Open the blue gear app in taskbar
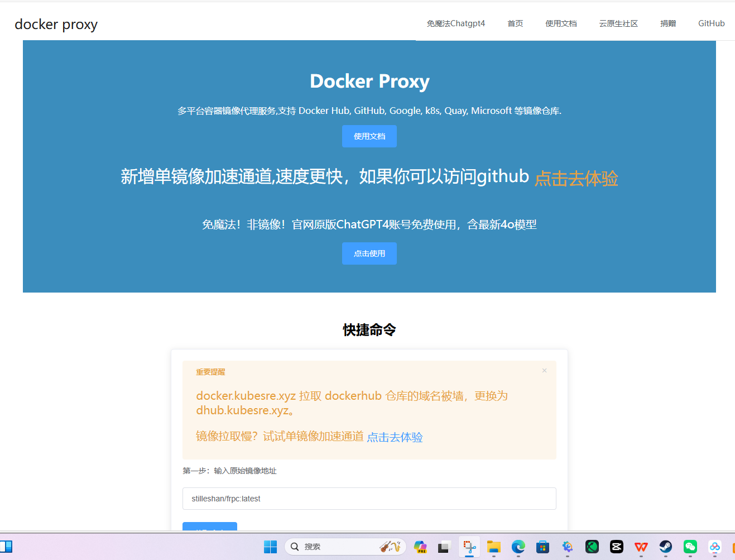735x560 pixels. [x=568, y=547]
